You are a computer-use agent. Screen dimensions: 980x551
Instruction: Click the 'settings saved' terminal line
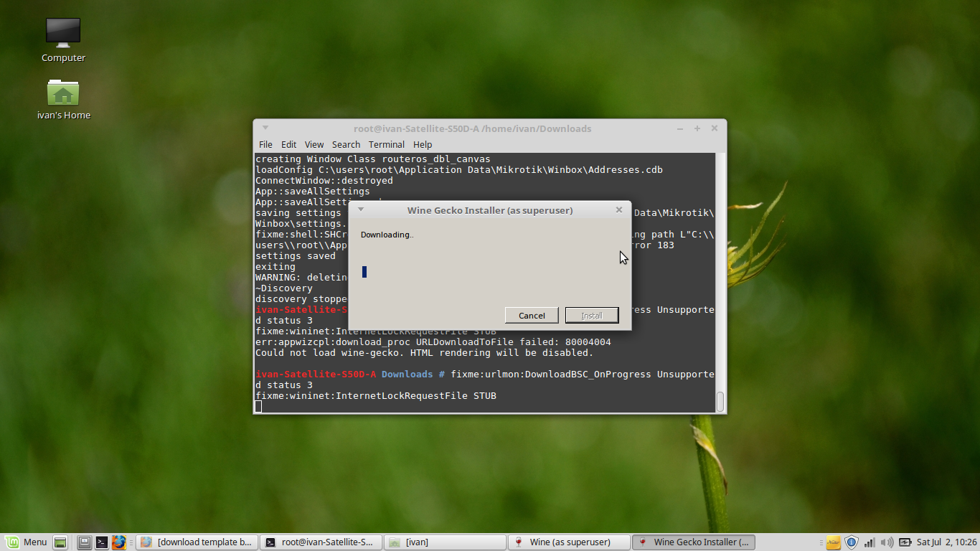coord(296,256)
